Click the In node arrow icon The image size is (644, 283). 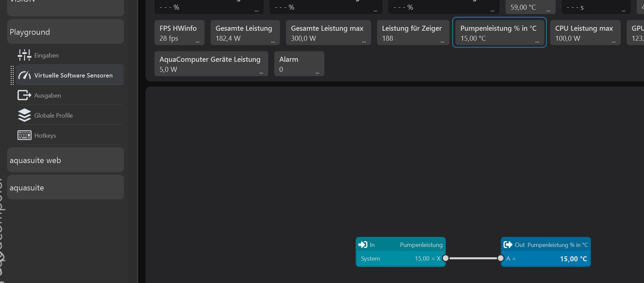click(363, 245)
